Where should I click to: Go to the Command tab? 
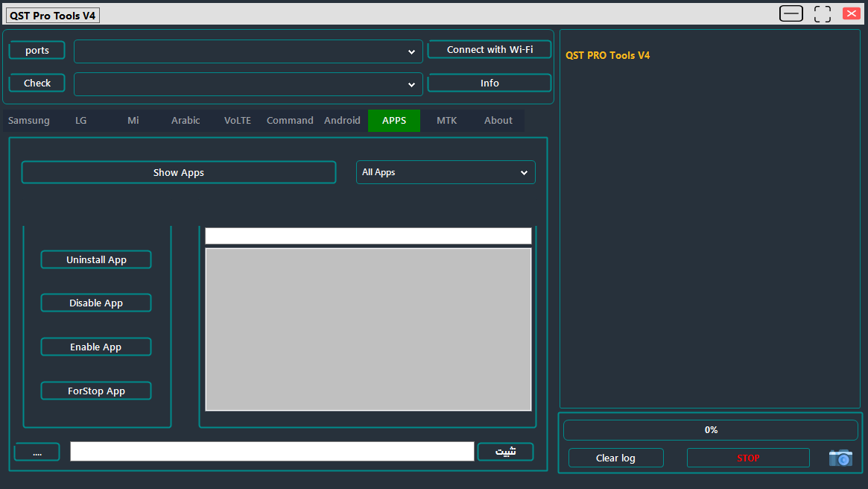coord(290,121)
